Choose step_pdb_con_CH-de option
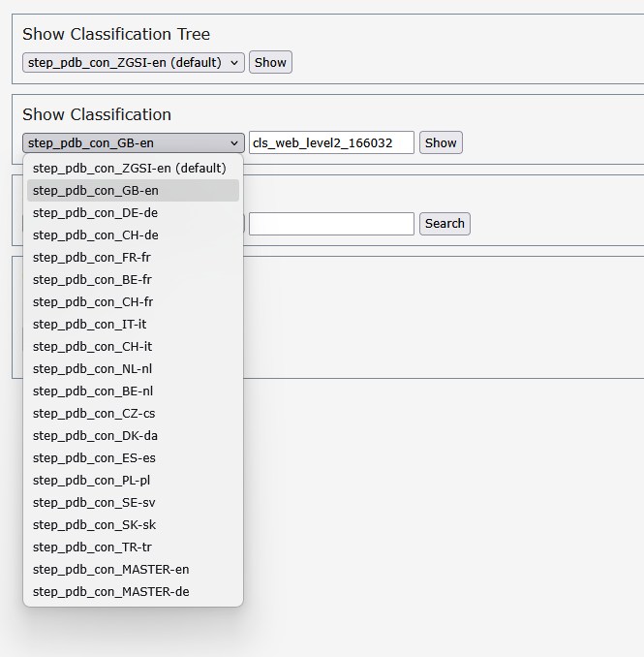 (95, 235)
